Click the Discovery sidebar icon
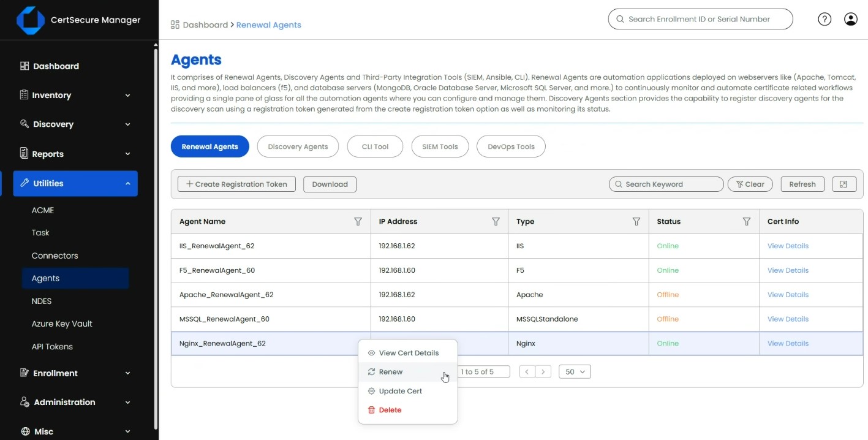868x440 pixels. (x=25, y=124)
